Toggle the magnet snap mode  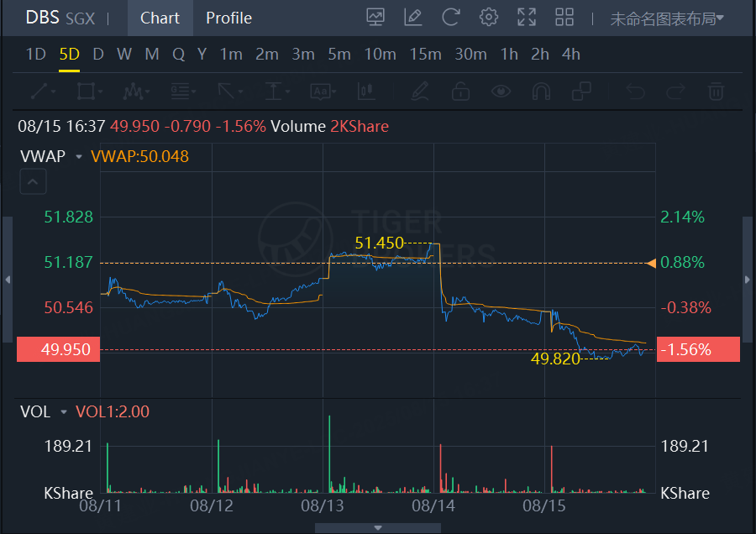(x=541, y=91)
